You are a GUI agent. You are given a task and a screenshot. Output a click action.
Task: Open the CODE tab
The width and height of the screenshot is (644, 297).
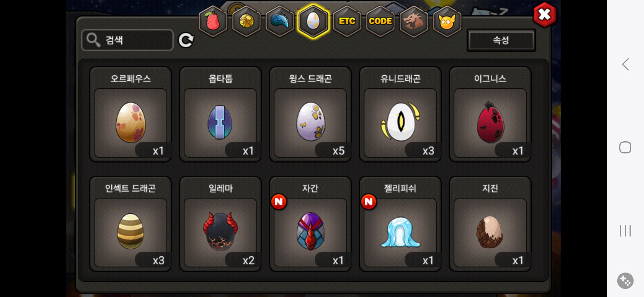coord(380,21)
